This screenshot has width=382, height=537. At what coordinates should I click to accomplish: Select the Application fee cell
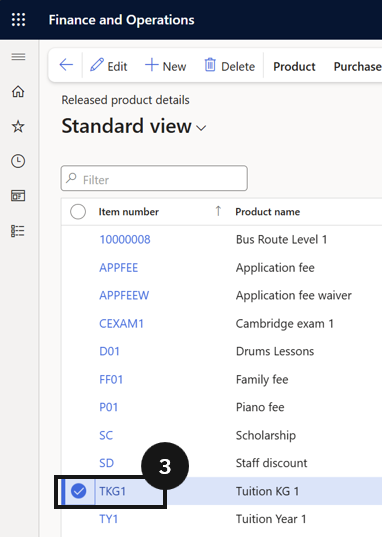coord(275,267)
